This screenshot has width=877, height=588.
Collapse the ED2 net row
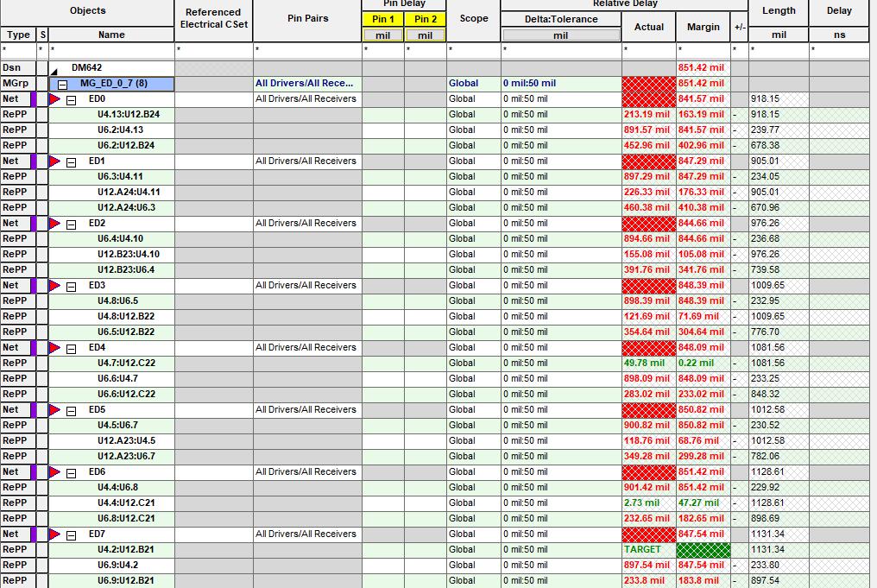click(72, 224)
